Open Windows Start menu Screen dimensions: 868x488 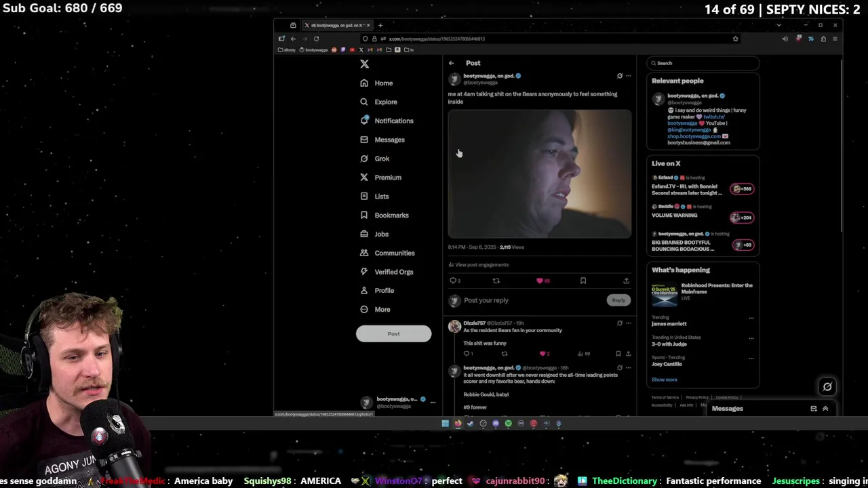click(x=445, y=424)
